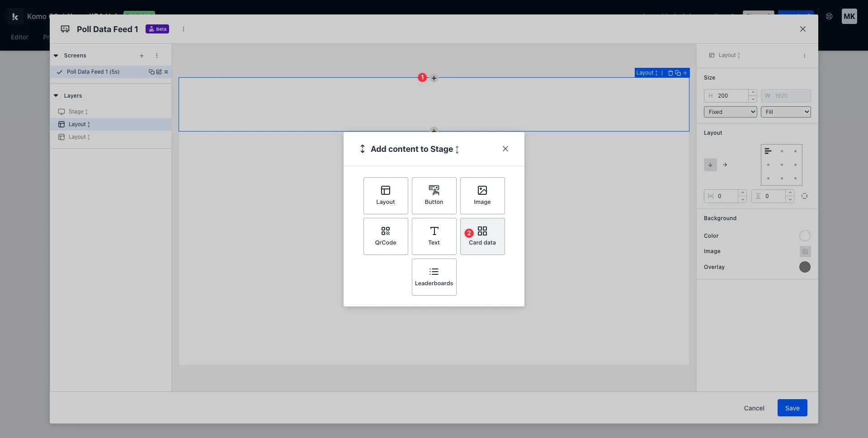Select the second Layout layer
Screen dimensions: 868x438
pyautogui.click(x=111, y=137)
